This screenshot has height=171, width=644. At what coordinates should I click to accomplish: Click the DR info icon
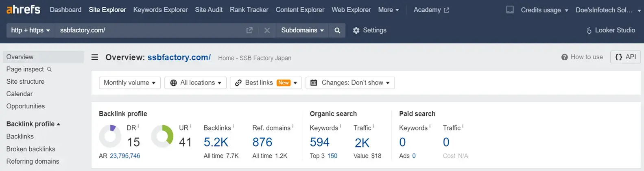[x=138, y=126]
